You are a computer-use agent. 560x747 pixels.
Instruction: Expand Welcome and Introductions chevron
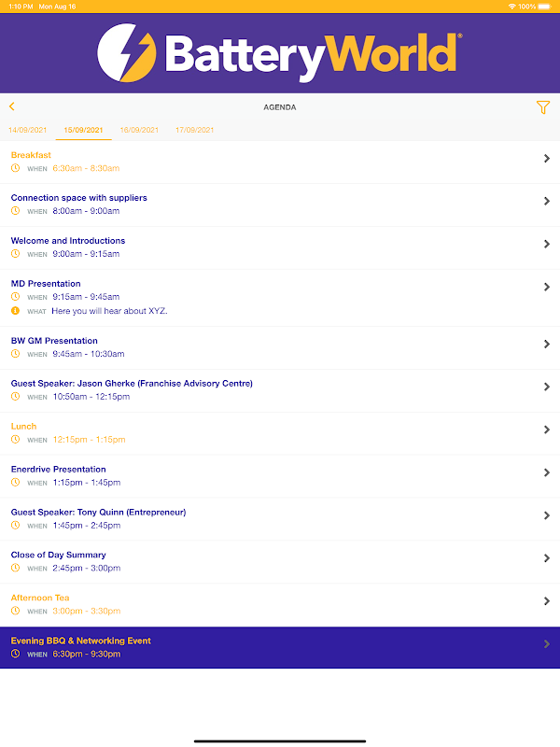coord(547,244)
